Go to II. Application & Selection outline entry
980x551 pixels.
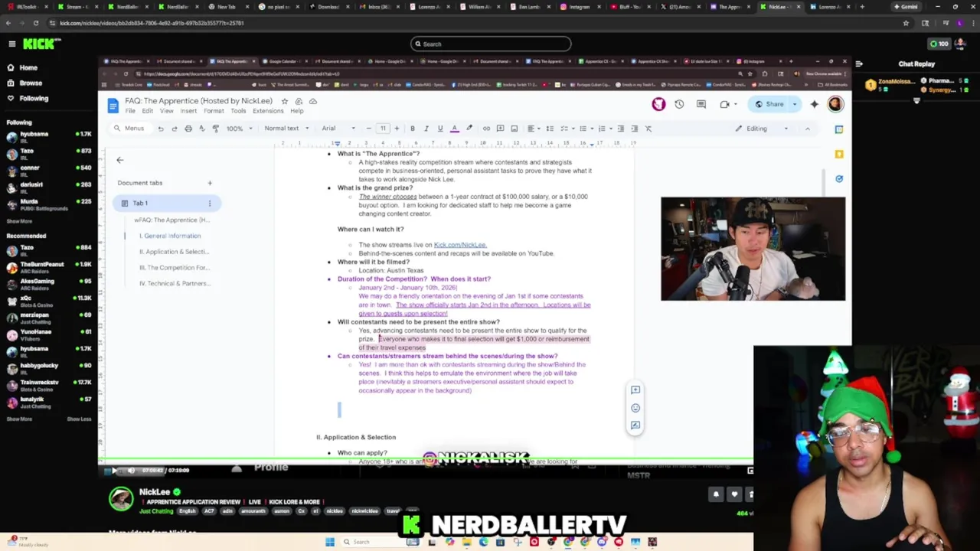tap(174, 252)
